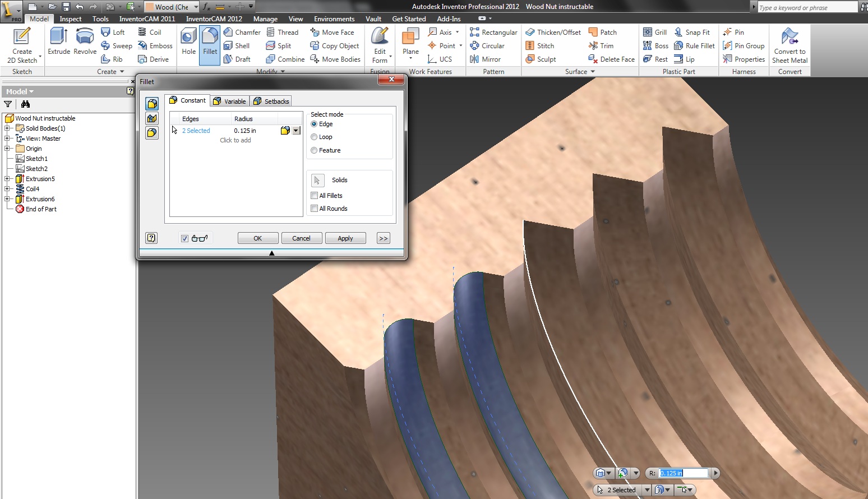868x499 pixels.
Task: Choose the Coil tool
Action: [x=150, y=33]
